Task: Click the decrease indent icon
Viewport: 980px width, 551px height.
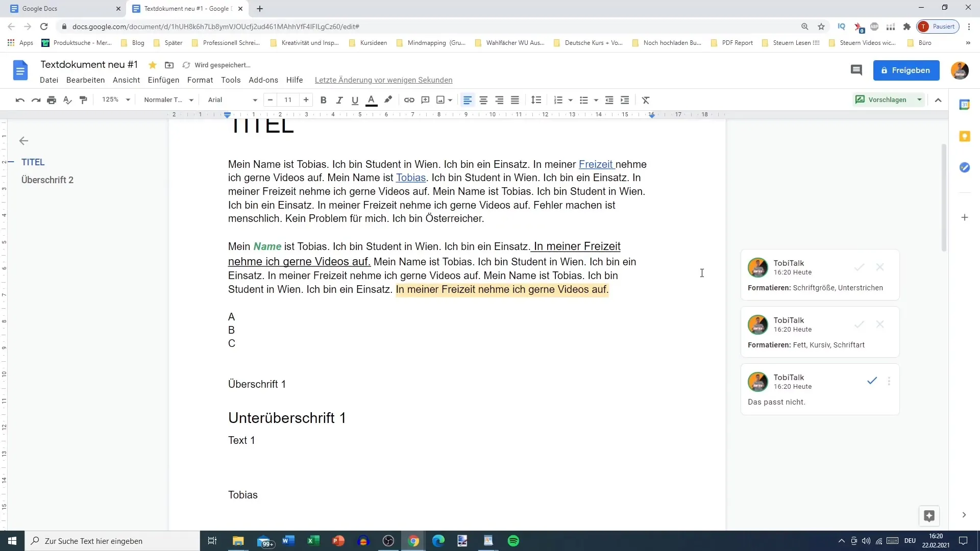Action: click(x=609, y=99)
